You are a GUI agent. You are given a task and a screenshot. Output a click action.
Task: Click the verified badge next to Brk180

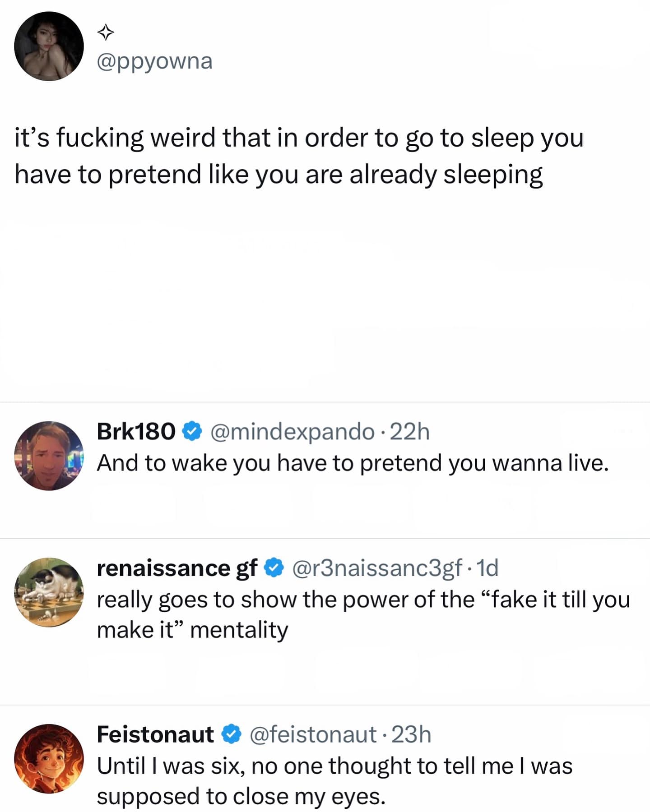pos(192,432)
